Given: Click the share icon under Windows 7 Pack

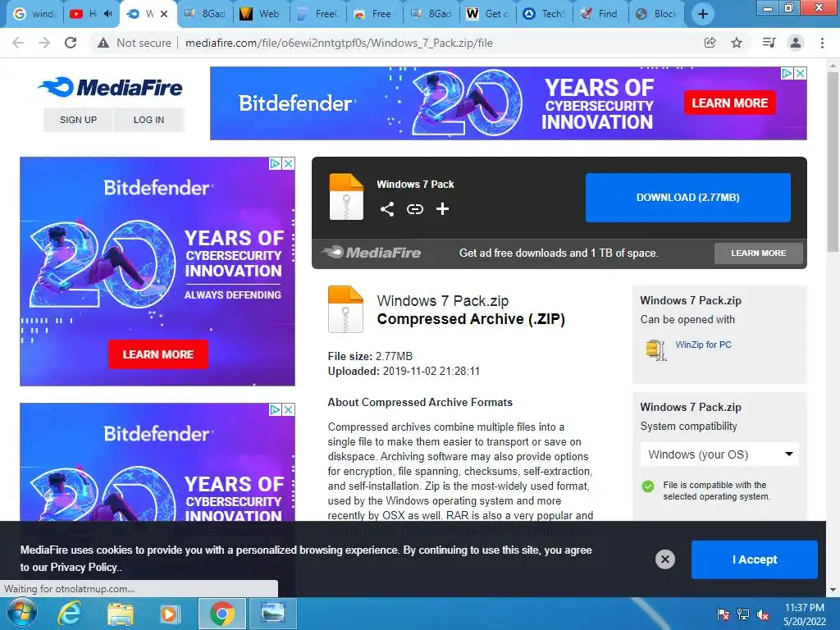Looking at the screenshot, I should 387,209.
